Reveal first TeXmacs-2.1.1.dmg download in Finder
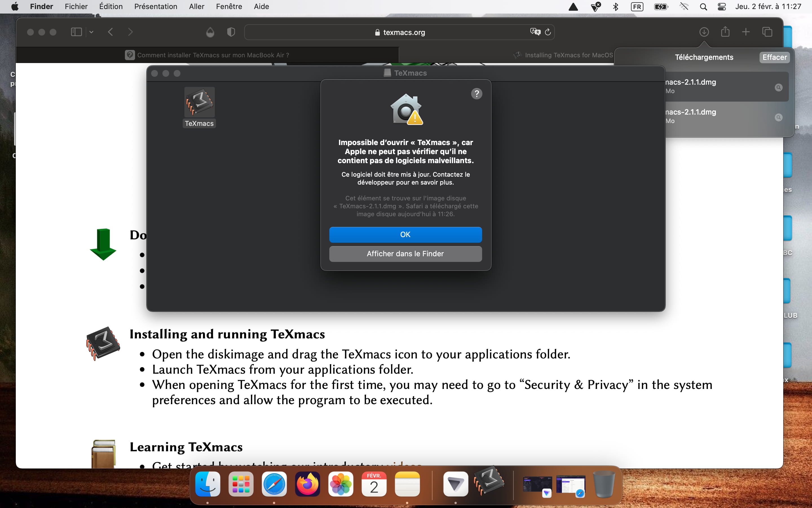Screen dimensions: 812x508 point(778,87)
